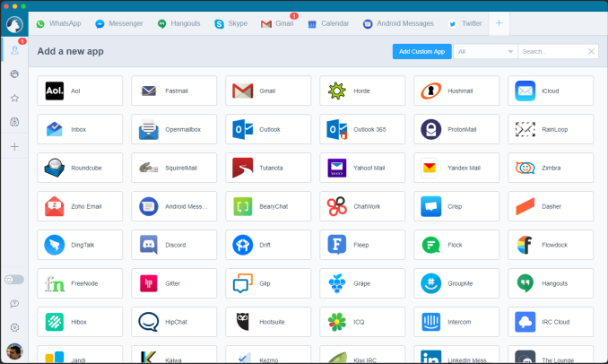Viewport: 608px width, 364px height.
Task: Add the Zimbra app
Action: coord(551,168)
